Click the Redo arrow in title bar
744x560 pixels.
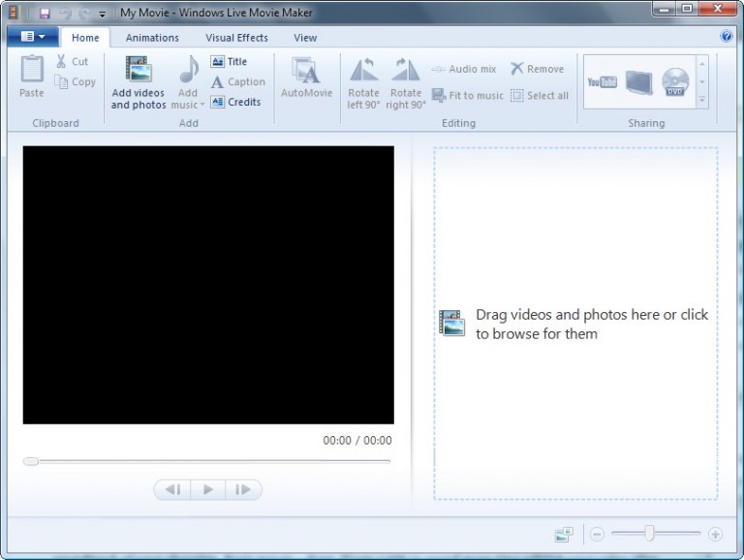[x=85, y=14]
